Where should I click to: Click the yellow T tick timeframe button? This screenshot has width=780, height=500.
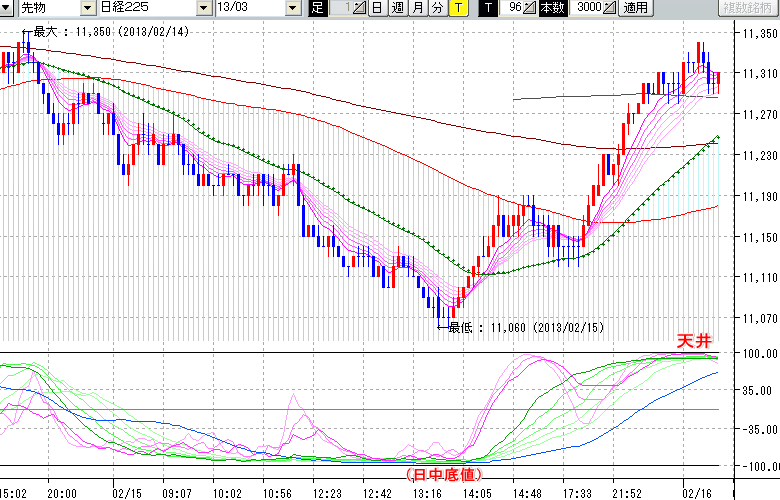(x=458, y=8)
